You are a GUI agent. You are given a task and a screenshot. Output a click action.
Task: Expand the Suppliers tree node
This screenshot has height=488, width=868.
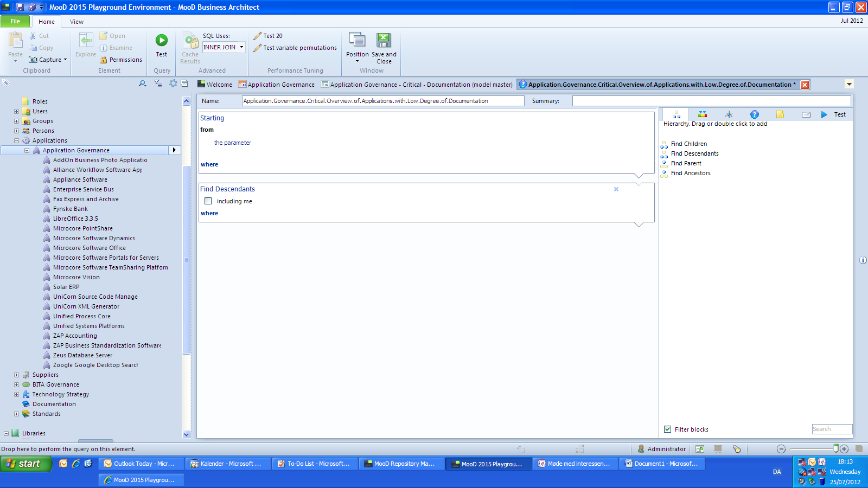coord(16,375)
